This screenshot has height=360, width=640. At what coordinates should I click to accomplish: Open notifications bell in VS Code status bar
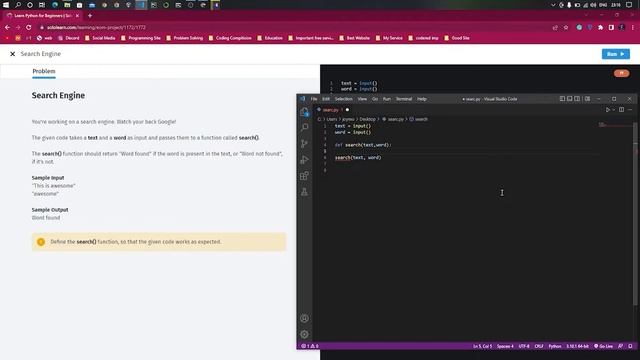click(x=630, y=346)
